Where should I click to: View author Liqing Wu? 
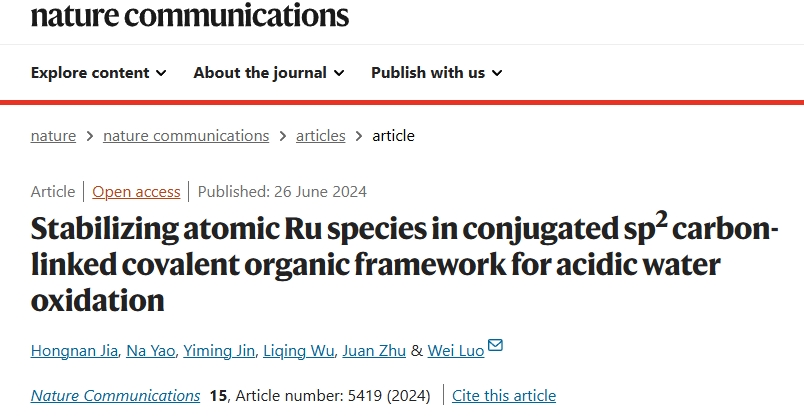(298, 351)
